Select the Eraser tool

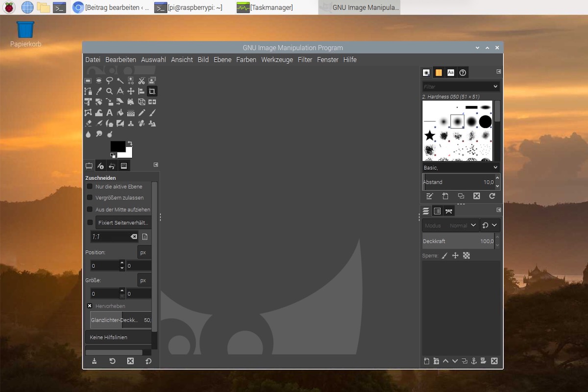(88, 123)
